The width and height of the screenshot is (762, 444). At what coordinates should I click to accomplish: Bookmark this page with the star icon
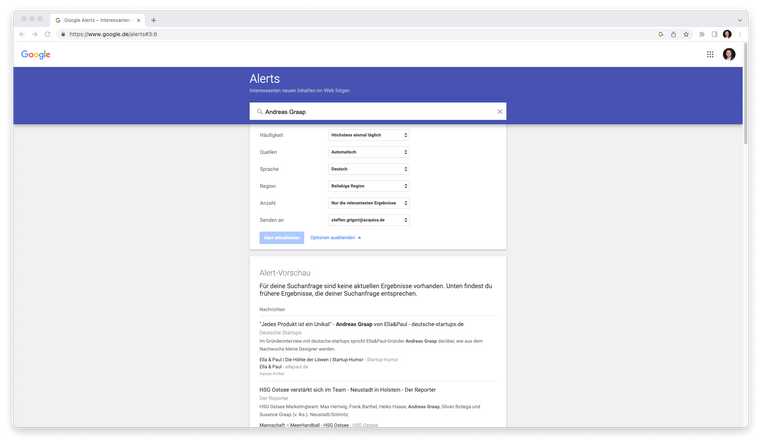[x=686, y=34]
